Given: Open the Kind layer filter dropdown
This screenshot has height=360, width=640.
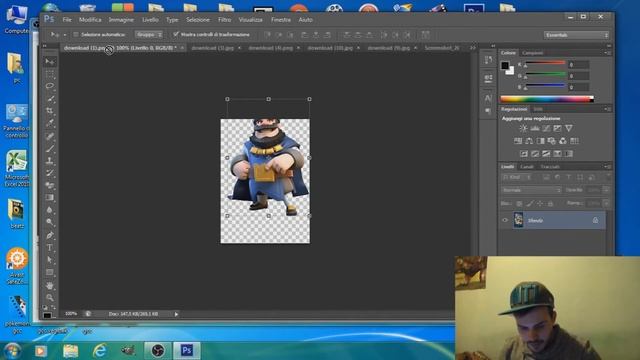Looking at the screenshot, I should click(517, 178).
